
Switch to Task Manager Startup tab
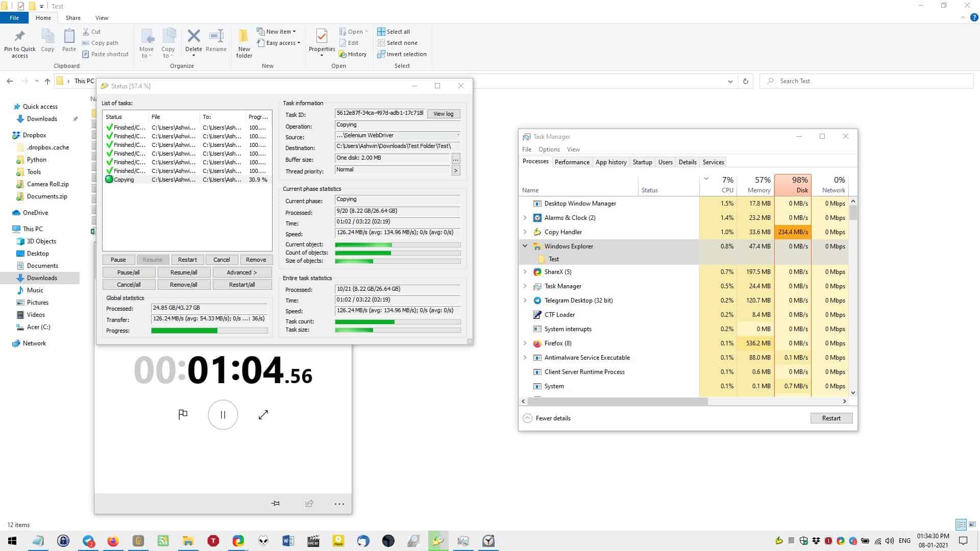pos(642,162)
